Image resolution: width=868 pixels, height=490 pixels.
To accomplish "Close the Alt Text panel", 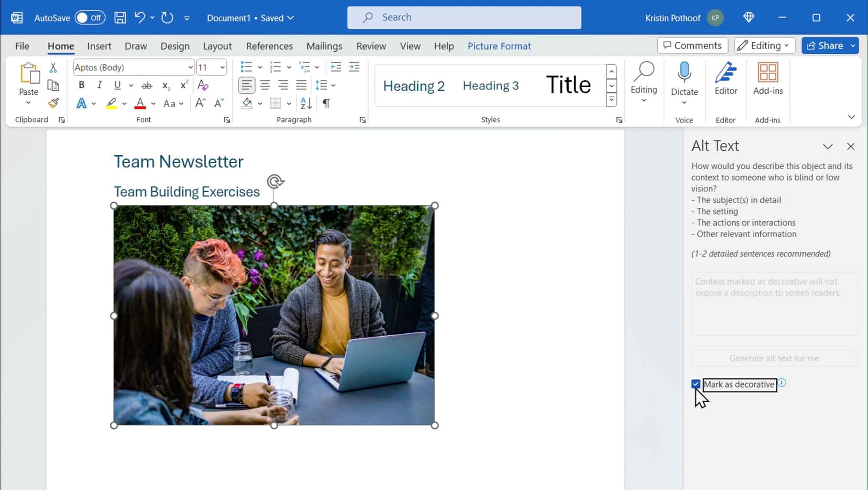I will 851,145.
